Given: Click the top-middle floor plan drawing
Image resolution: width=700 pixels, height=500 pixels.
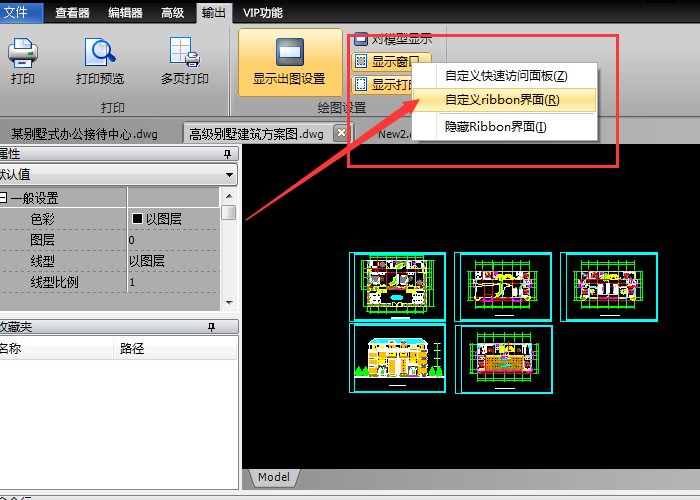Looking at the screenshot, I should click(x=503, y=286).
